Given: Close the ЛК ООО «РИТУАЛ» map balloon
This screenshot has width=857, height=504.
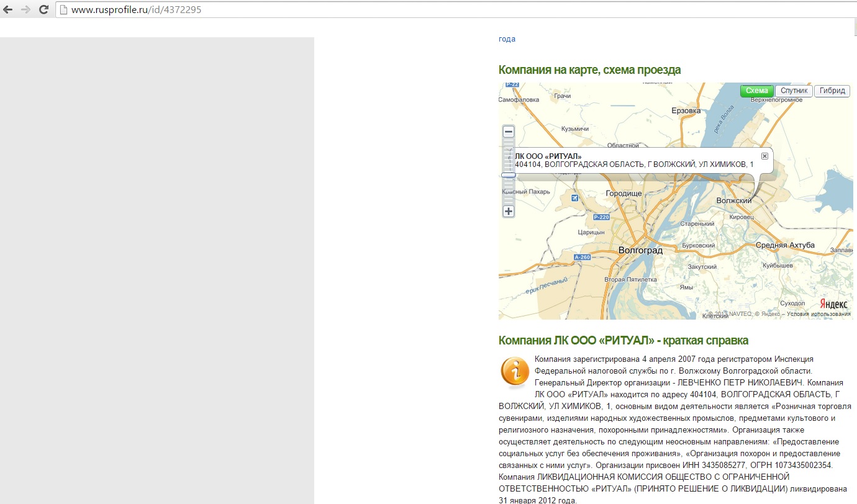Looking at the screenshot, I should [764, 156].
